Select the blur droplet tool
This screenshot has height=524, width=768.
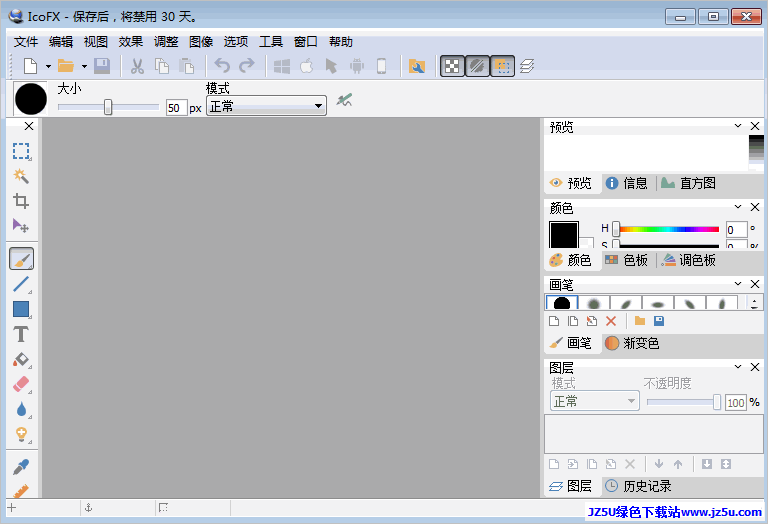(x=21, y=409)
